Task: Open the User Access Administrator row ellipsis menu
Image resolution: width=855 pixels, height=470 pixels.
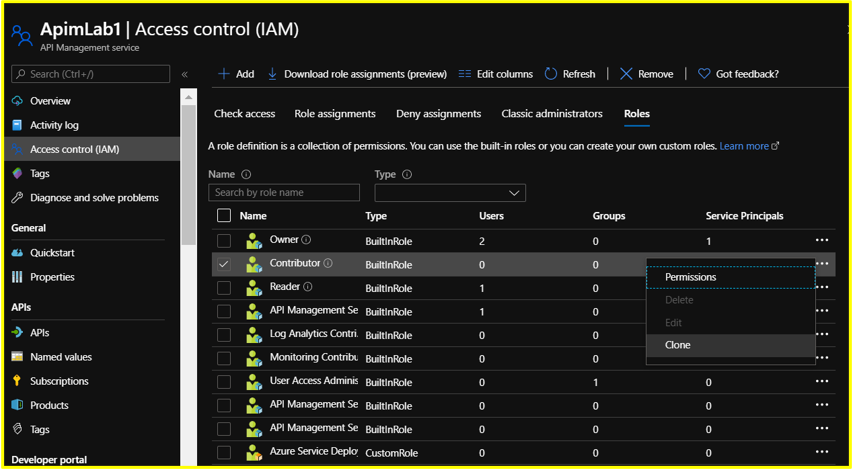Action: click(x=822, y=381)
